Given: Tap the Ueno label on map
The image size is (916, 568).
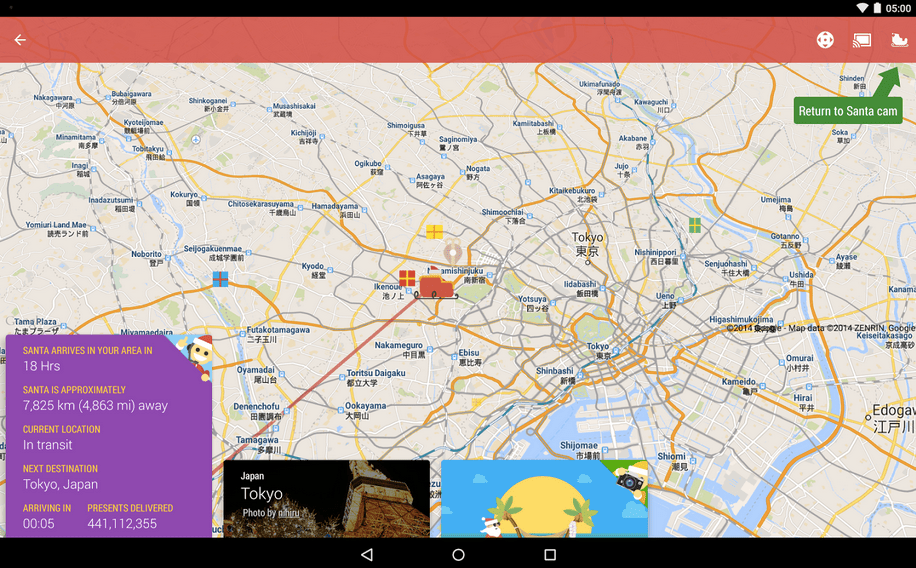Looking at the screenshot, I should click(665, 300).
